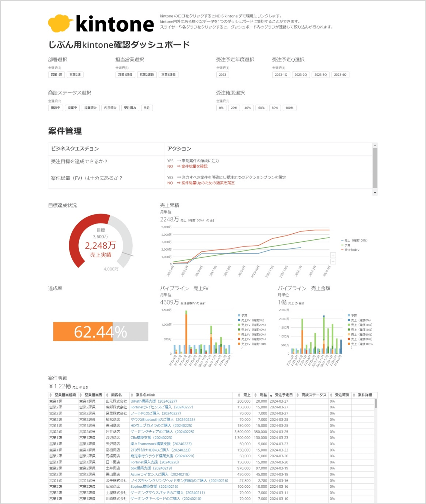This screenshot has height=504, width=426.
Task: Sort by 利益 column sort icon
Action: 255,395
